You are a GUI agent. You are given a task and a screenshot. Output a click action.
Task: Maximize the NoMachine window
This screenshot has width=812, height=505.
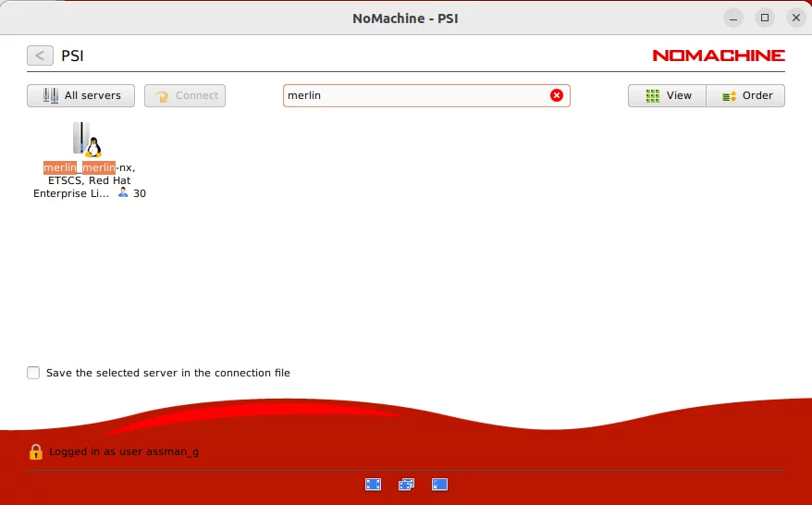click(x=764, y=18)
